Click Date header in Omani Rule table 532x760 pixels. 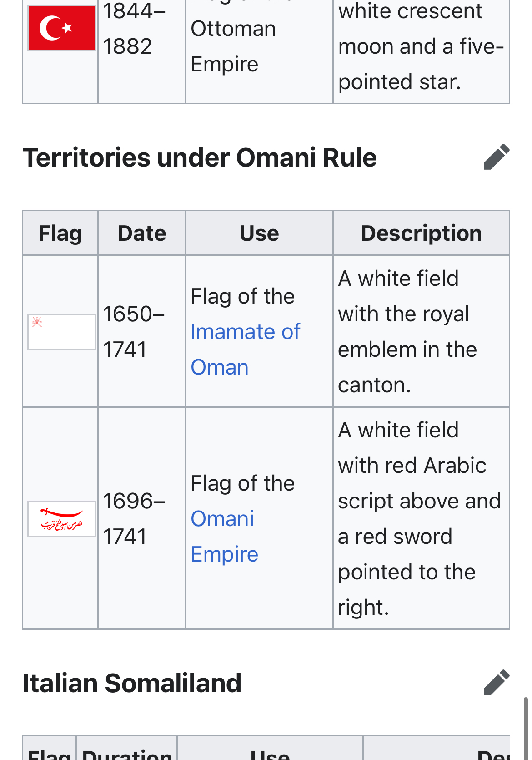pyautogui.click(x=142, y=233)
